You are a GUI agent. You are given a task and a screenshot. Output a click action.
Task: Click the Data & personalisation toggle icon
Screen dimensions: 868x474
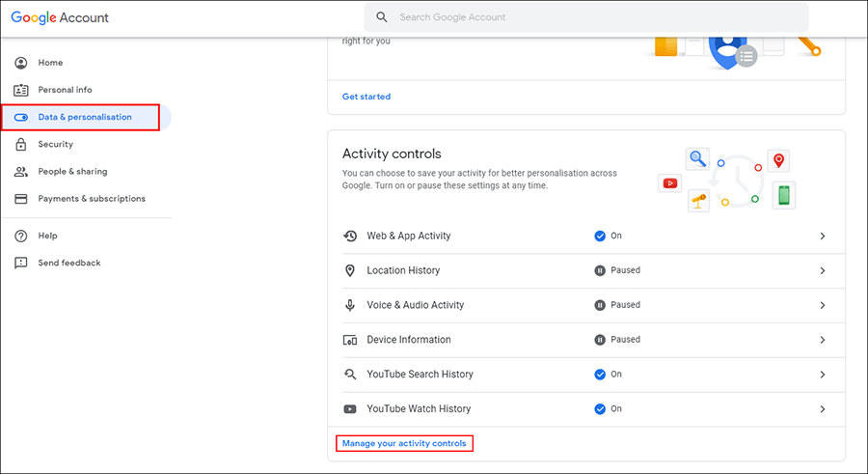coord(21,117)
